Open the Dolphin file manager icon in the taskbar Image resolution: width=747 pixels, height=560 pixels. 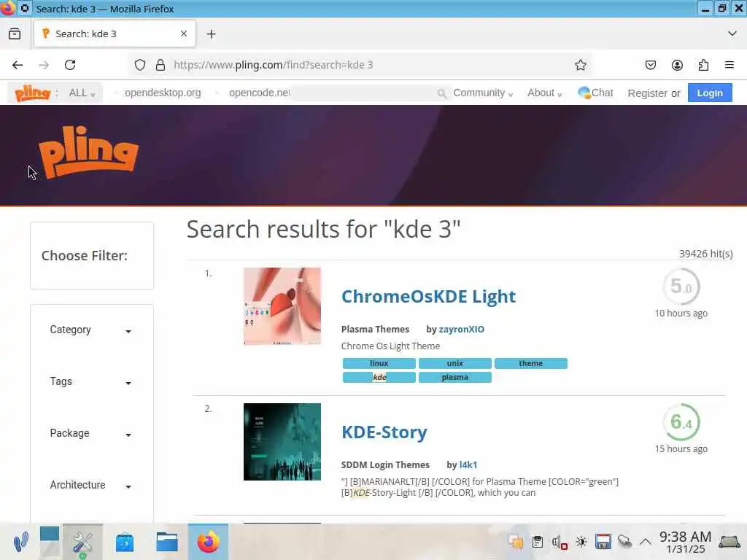tap(167, 542)
